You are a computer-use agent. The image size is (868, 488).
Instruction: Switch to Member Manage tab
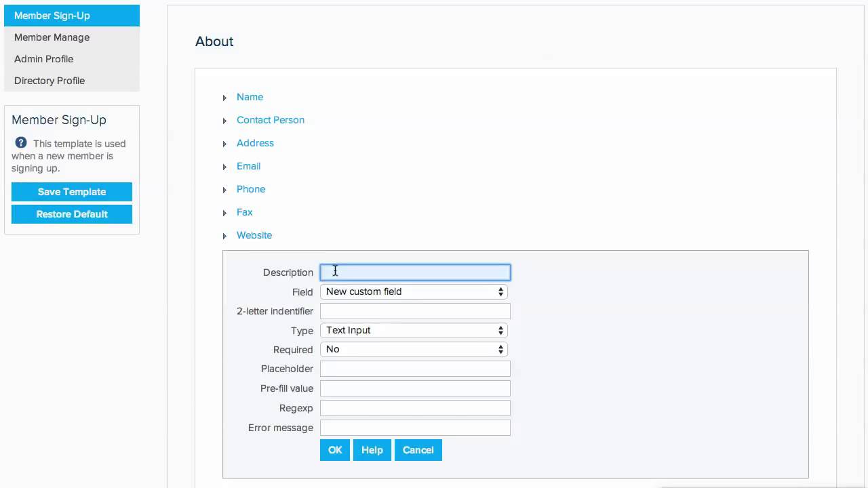pos(52,37)
